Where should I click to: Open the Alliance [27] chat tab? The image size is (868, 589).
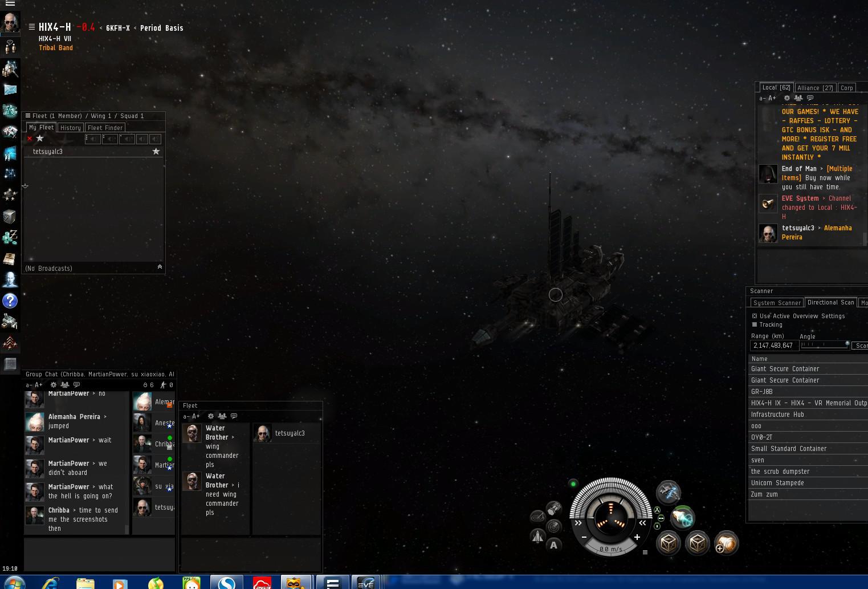(815, 88)
